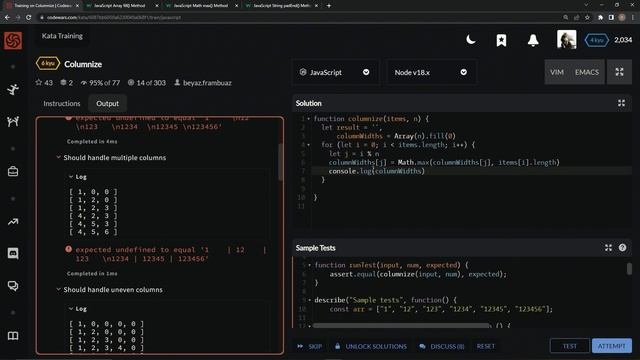The width and height of the screenshot is (640, 360).
Task: Bookmark page with browser star icon
Action: pos(587,18)
